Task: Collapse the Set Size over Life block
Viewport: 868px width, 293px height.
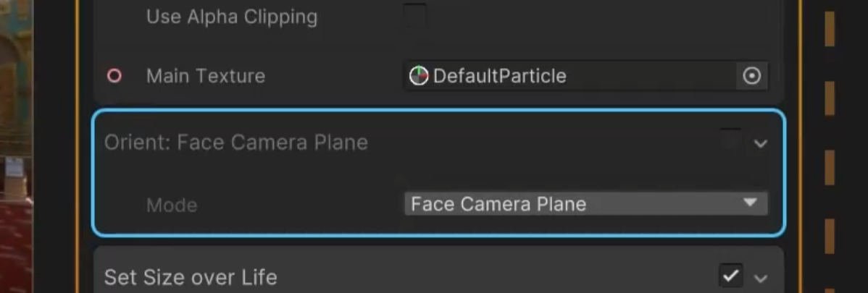Action: click(x=760, y=278)
